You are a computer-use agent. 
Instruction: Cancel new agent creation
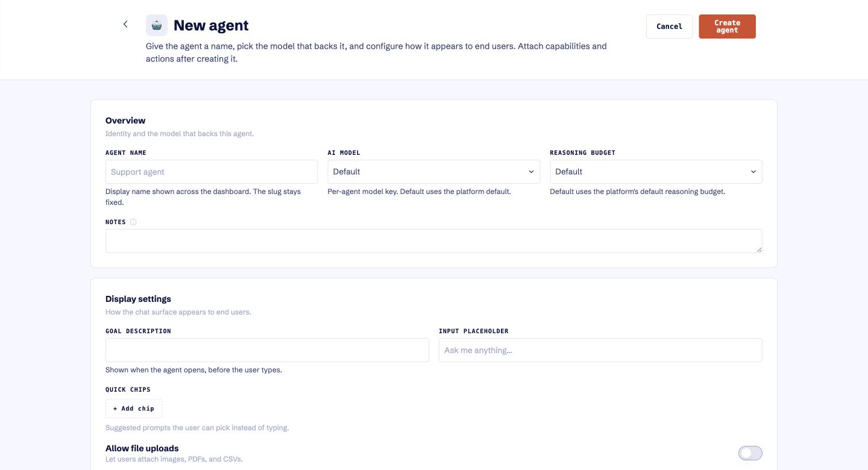(669, 27)
